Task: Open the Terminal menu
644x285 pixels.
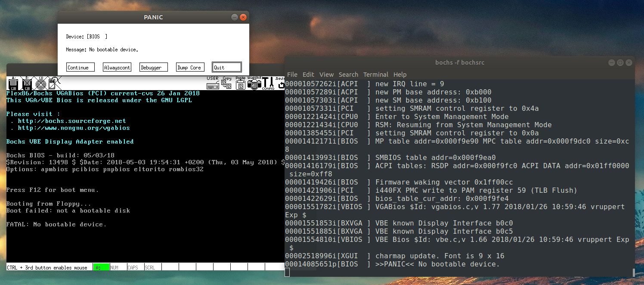Action: coord(376,75)
